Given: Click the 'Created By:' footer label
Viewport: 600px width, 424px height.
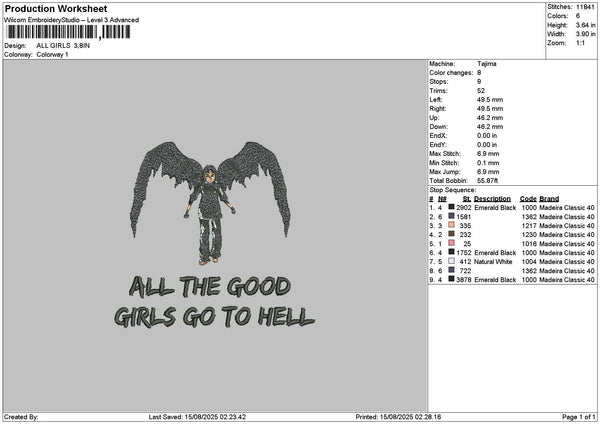Looking at the screenshot, I should pyautogui.click(x=21, y=417).
